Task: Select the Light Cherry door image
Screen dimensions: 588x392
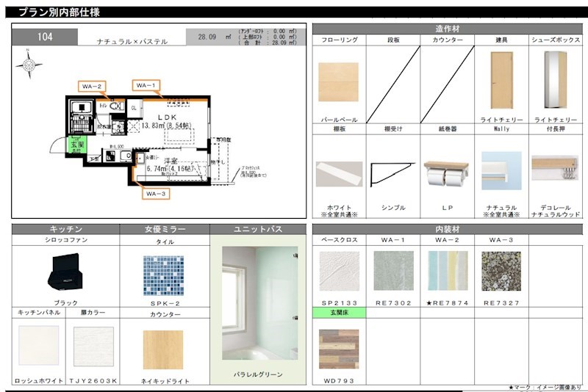Action: 501,81
